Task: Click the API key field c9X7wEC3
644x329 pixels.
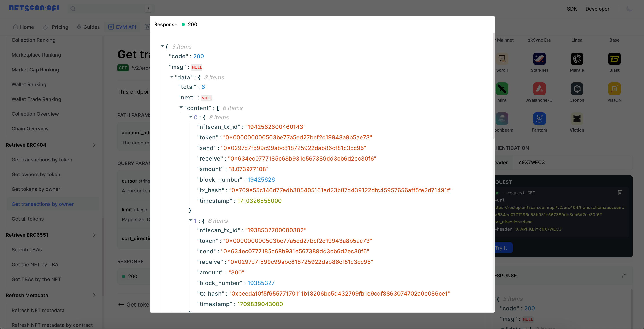Action: pyautogui.click(x=572, y=162)
